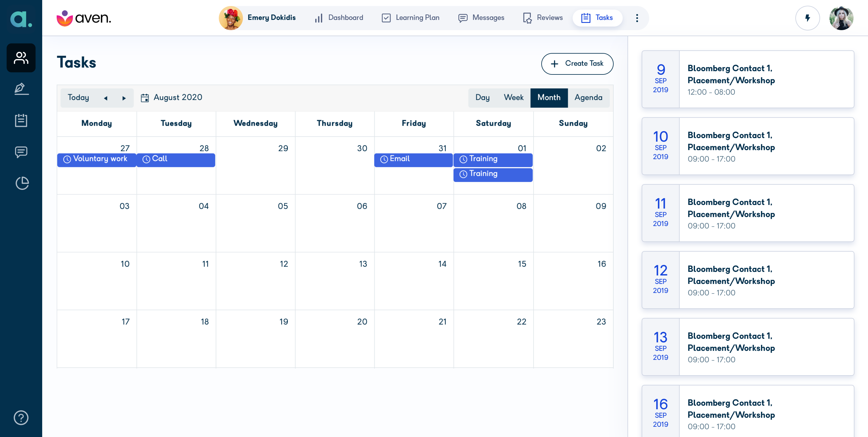The image size is (868, 437).
Task: Open the 11 SEP 2019 Bloomberg Contact card
Action: click(748, 213)
